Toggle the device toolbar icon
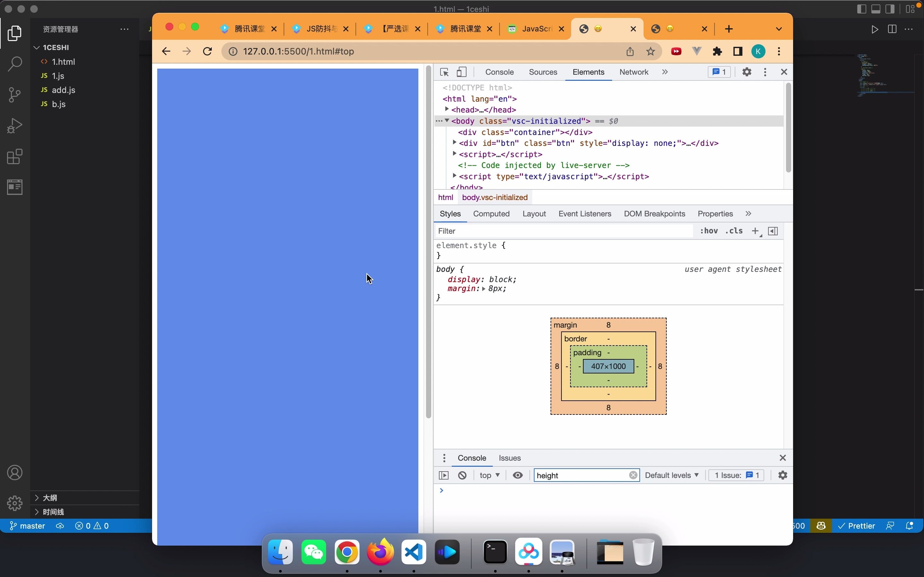Image resolution: width=924 pixels, height=577 pixels. (x=462, y=72)
